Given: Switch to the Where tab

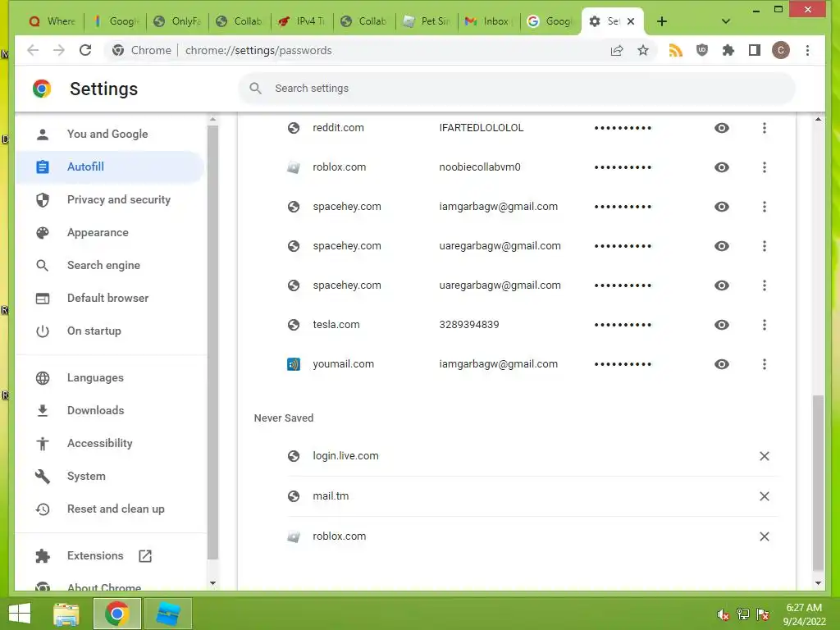Looking at the screenshot, I should pyautogui.click(x=52, y=21).
